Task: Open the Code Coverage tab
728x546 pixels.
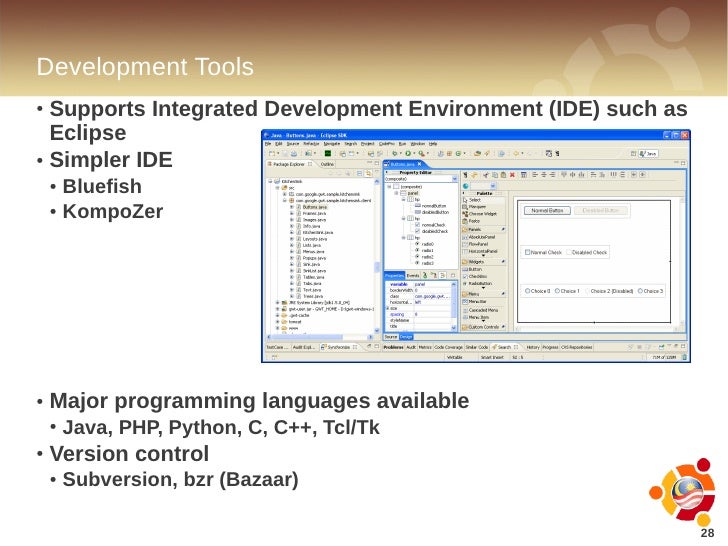Action: coord(448,347)
